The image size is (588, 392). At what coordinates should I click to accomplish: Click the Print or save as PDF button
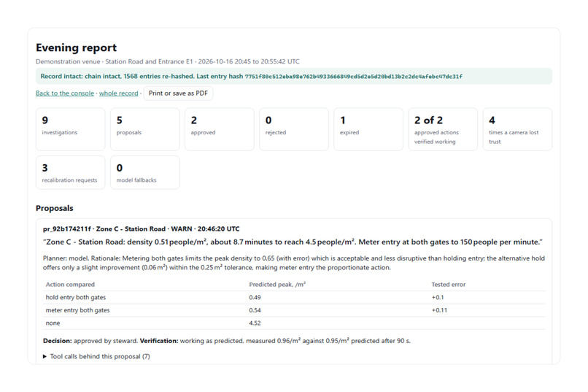178,93
